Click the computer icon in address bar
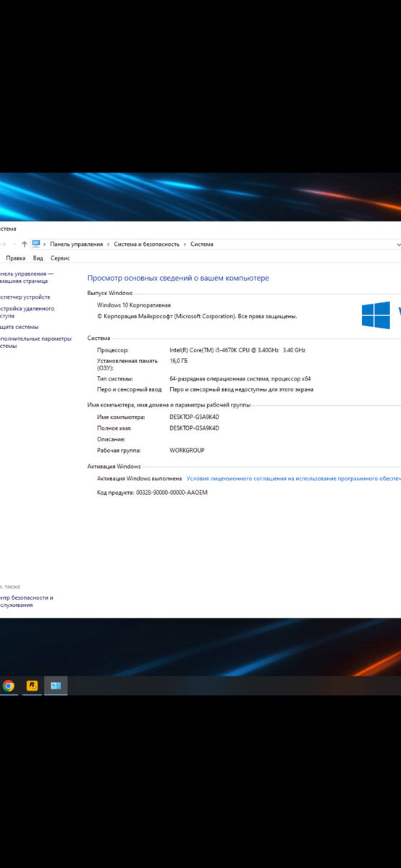This screenshot has width=401, height=868. (36, 244)
